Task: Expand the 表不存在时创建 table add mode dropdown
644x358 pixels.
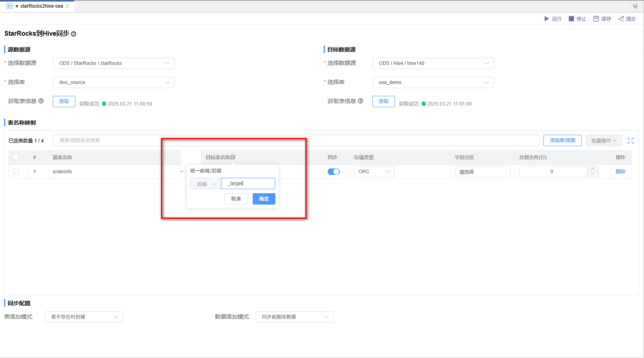Action: tap(84, 317)
